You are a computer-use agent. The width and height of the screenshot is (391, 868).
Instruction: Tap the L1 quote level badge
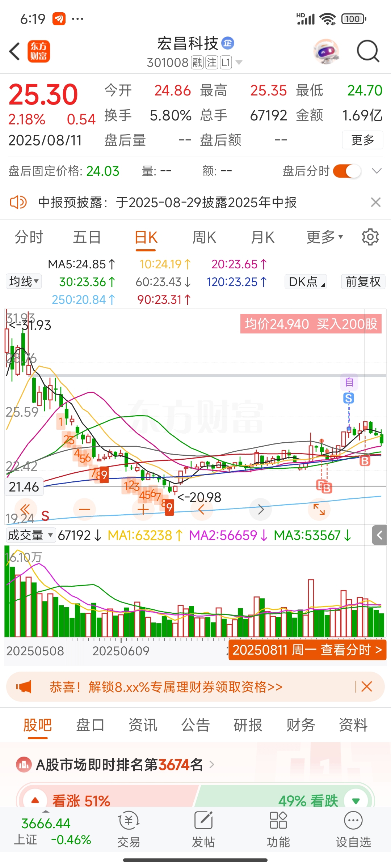226,63
